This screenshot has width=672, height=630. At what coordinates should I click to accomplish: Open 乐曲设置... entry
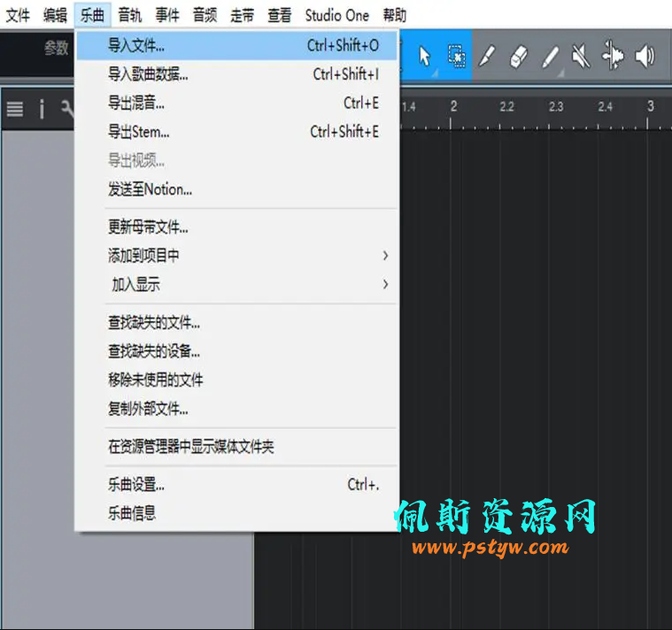236,485
